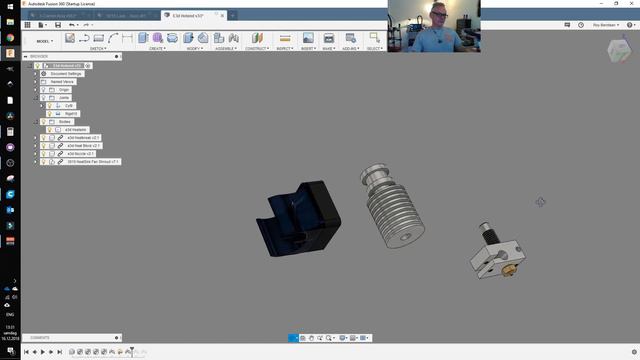640x360 pixels.
Task: Open the INSPECT menu
Action: click(285, 49)
